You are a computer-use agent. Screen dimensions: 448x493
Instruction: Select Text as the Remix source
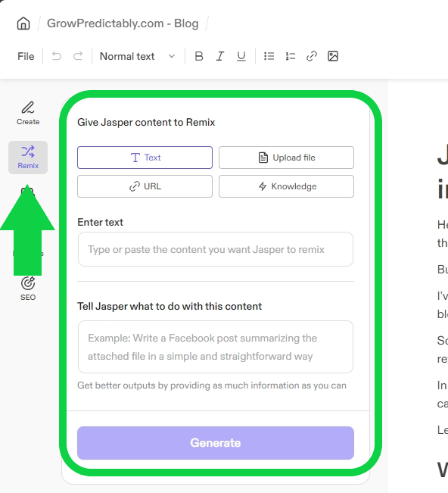(145, 158)
